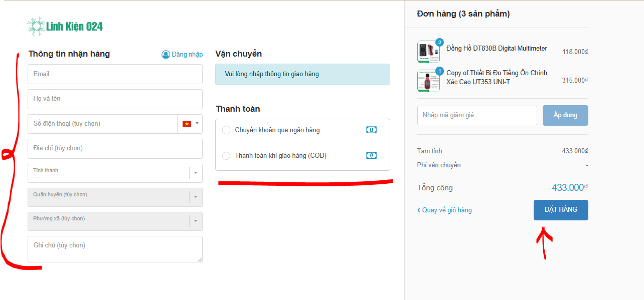The height and width of the screenshot is (300, 644).
Task: Select Thanh toán khi giao hàng (COD)
Action: 226,156
